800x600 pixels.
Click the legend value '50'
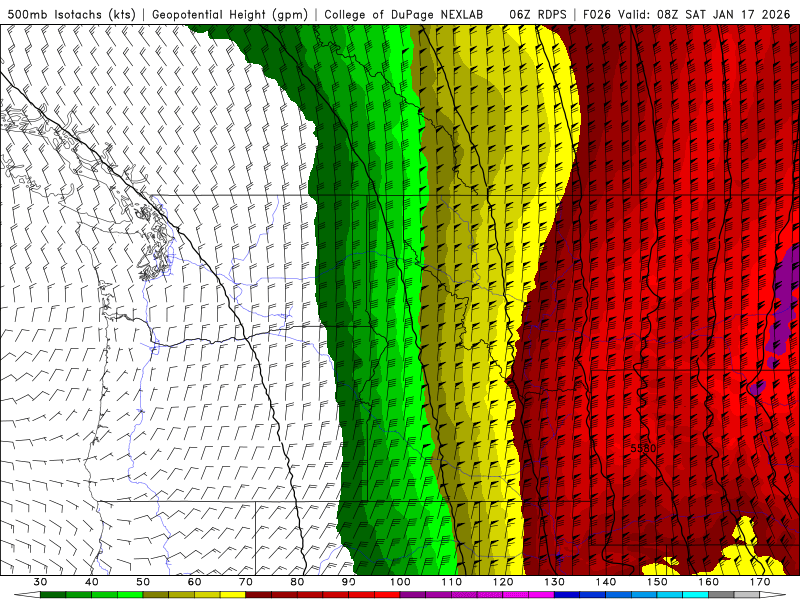pos(143,582)
